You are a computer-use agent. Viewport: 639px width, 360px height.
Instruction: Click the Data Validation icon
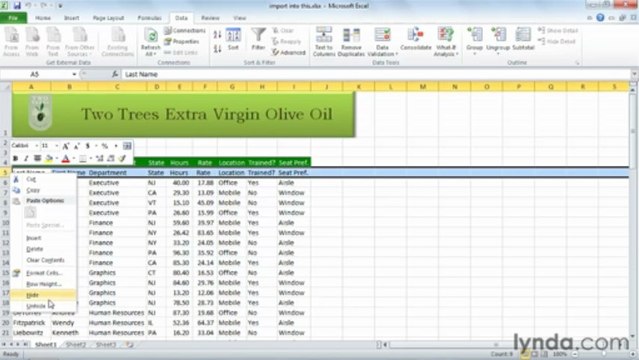tap(382, 36)
